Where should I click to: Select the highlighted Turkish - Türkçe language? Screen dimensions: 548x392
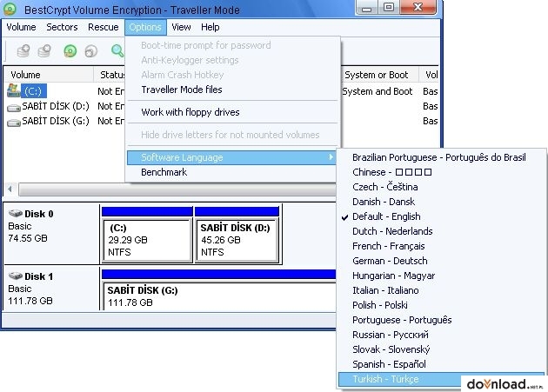coord(441,379)
